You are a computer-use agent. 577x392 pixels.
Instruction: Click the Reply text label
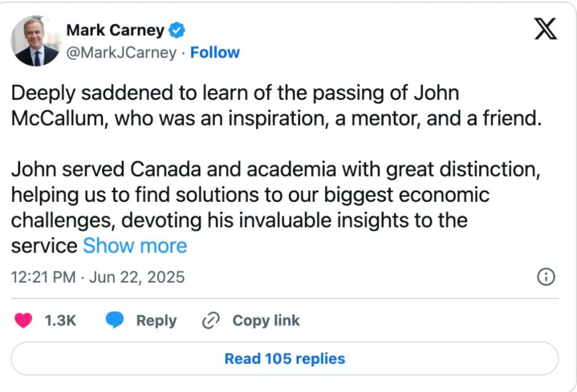(156, 321)
